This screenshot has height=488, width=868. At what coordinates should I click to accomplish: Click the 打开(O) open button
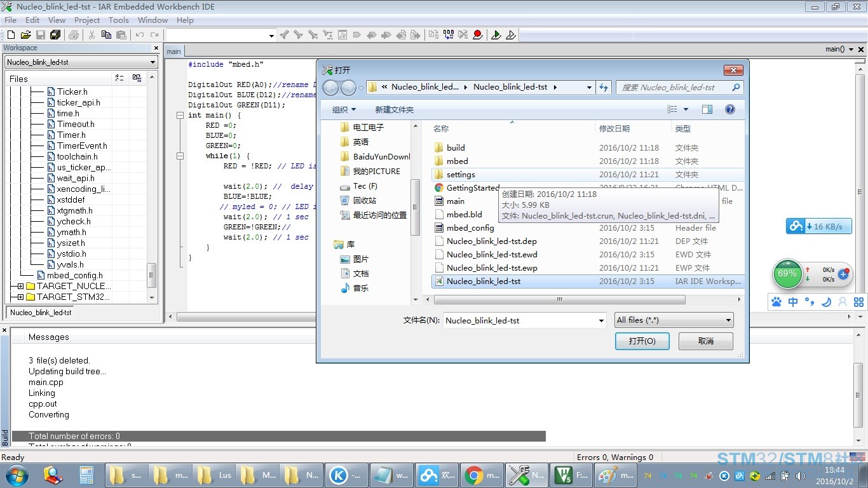click(x=642, y=341)
